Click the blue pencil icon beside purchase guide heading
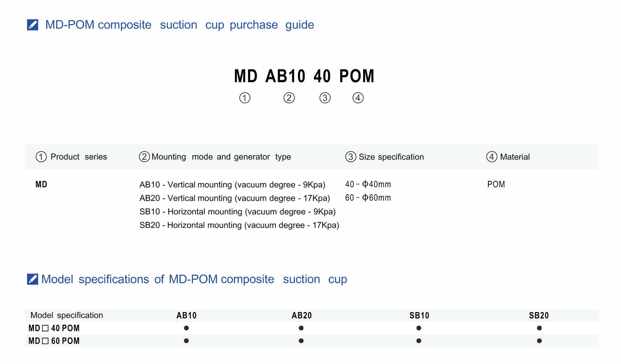621x364 pixels. pos(32,25)
